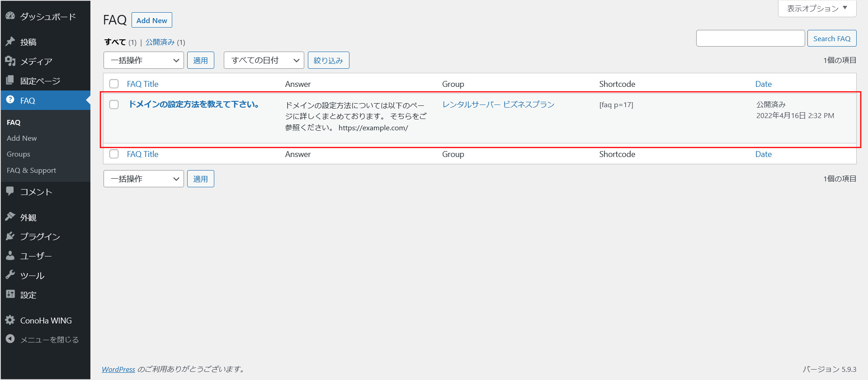Click the bottom 適用 apply button
This screenshot has width=868, height=380.
pos(201,179)
